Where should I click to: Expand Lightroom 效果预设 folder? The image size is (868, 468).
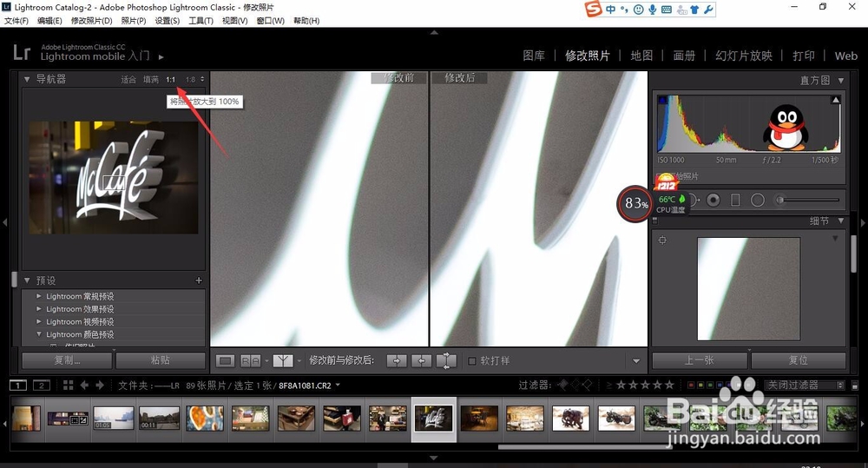pos(39,309)
